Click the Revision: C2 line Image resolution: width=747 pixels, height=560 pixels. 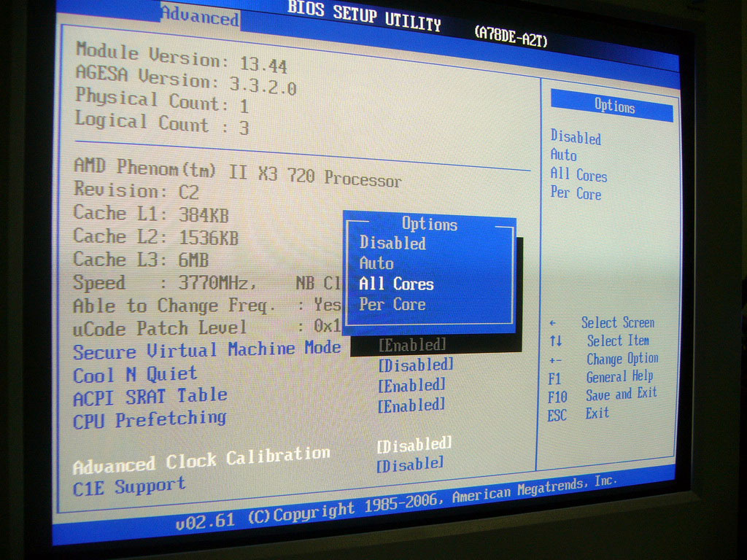[136, 190]
